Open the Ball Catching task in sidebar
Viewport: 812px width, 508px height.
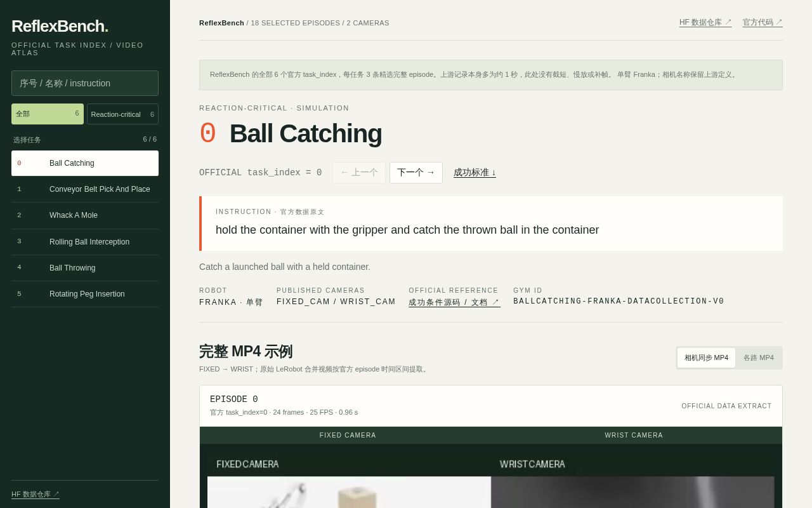[85, 163]
